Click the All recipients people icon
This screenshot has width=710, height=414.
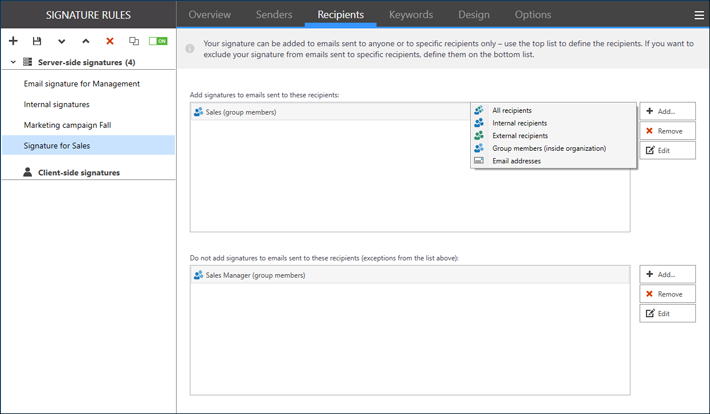[x=479, y=110]
